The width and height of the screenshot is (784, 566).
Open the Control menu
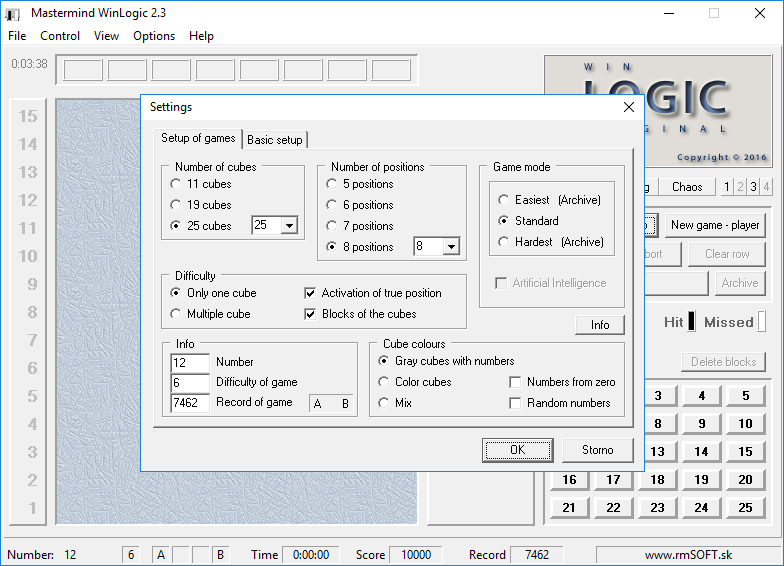click(60, 36)
